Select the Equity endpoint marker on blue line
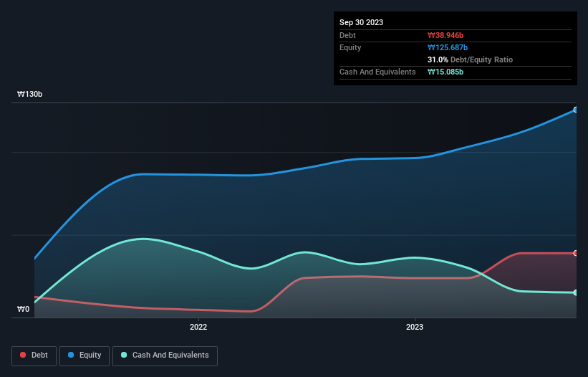 576,110
